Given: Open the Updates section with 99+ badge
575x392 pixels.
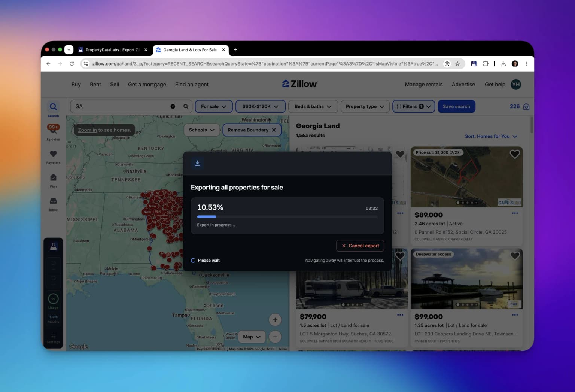Looking at the screenshot, I should [53, 132].
